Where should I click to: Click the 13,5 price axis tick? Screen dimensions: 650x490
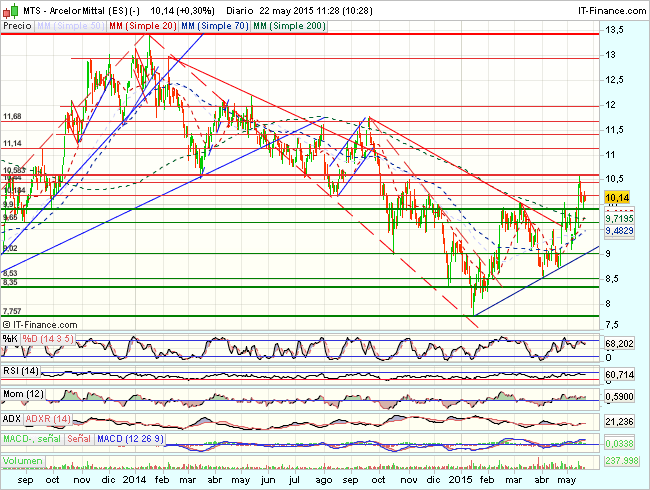[614, 30]
